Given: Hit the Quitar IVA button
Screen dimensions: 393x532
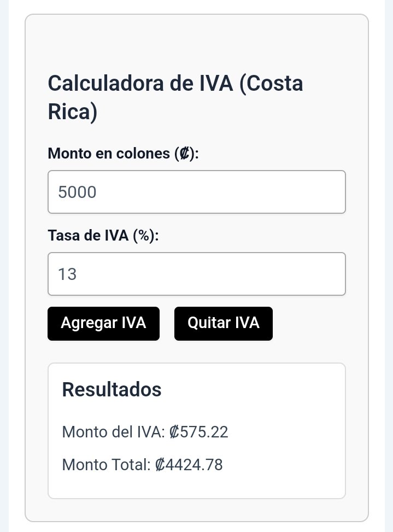Looking at the screenshot, I should (224, 323).
